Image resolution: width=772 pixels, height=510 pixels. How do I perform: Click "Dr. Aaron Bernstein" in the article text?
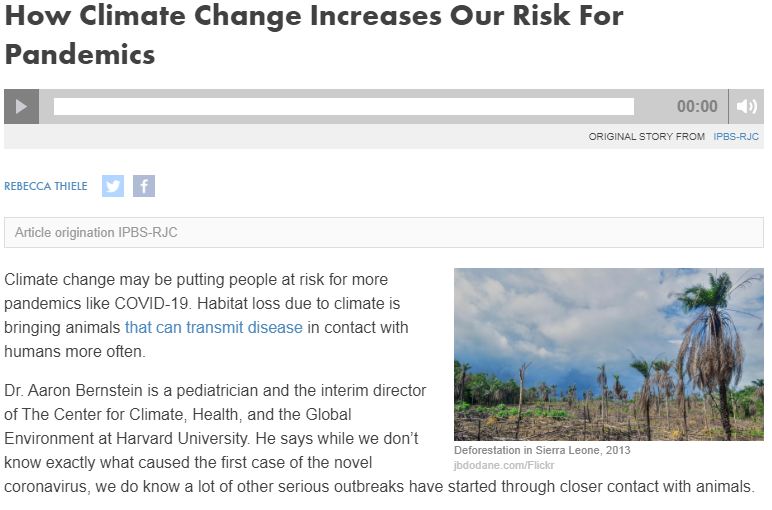(x=72, y=390)
